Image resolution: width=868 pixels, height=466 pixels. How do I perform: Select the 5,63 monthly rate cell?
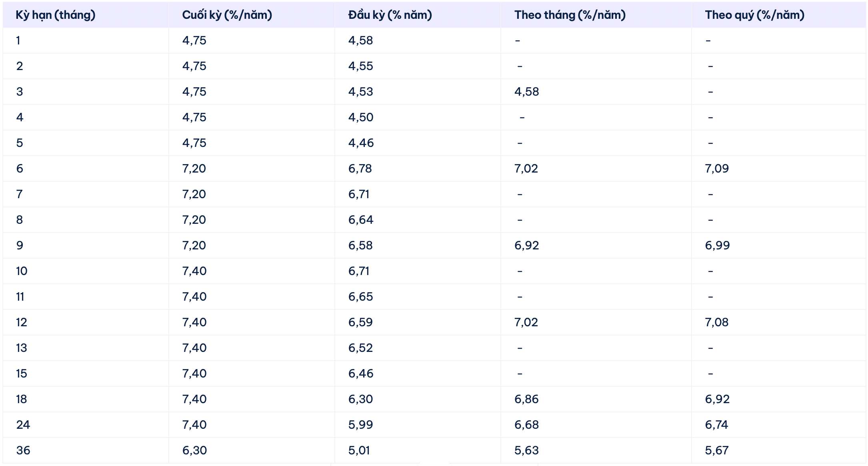[526, 450]
